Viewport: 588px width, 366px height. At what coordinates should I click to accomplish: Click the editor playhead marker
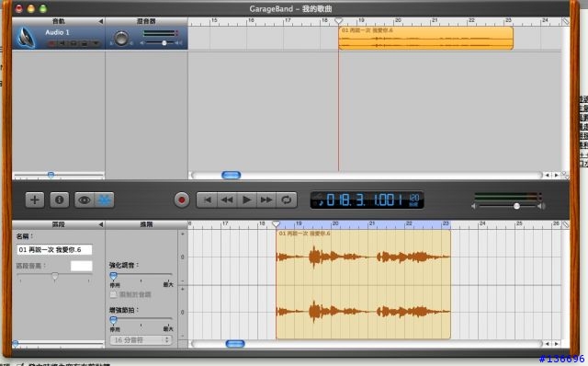coord(276,224)
